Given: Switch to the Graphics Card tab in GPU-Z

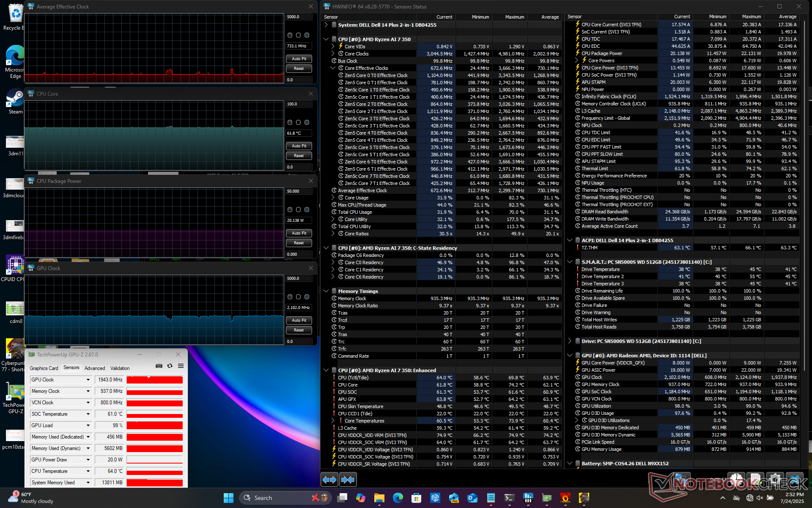Looking at the screenshot, I should coord(44,368).
